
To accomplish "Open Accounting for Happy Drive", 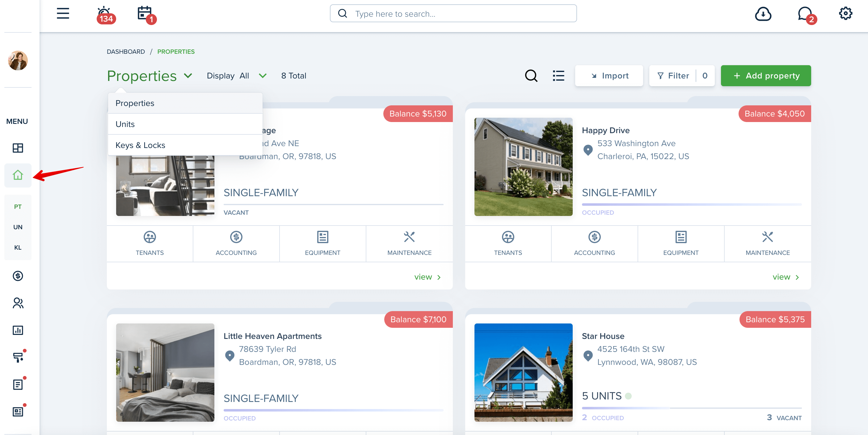I will click(x=594, y=244).
